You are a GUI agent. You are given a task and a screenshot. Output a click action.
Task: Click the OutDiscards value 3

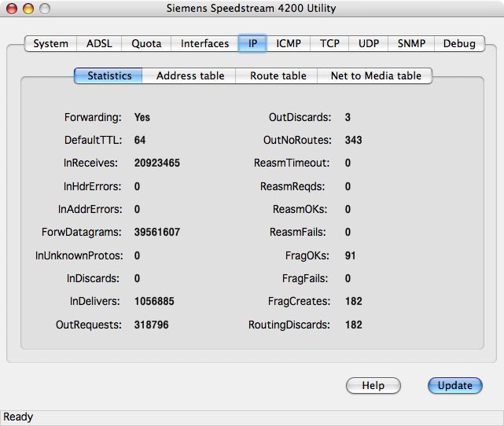(348, 117)
